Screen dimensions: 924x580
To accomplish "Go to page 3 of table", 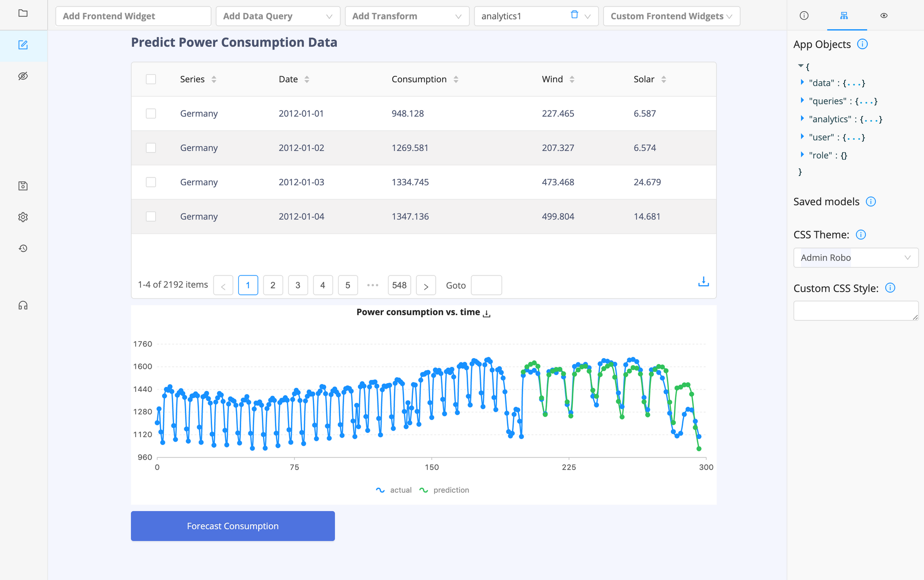I will click(x=298, y=285).
